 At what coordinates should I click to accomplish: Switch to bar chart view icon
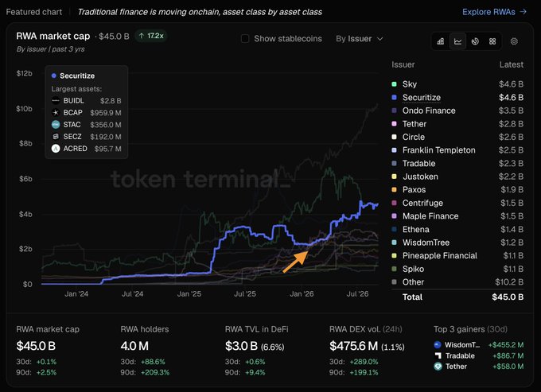441,41
